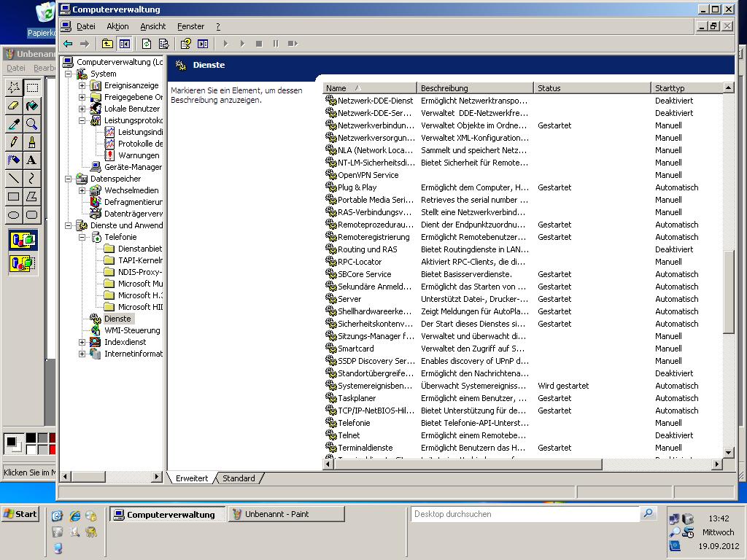Select the Paint magnifier tool
Screen dimensions: 747x560
31,124
